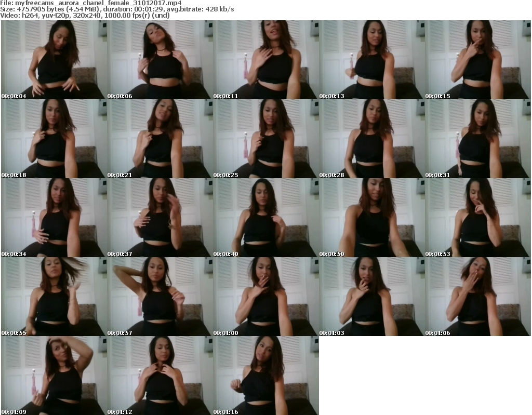Open the thumbnail stamped 00:01:16
The image size is (532, 415).
(266, 376)
